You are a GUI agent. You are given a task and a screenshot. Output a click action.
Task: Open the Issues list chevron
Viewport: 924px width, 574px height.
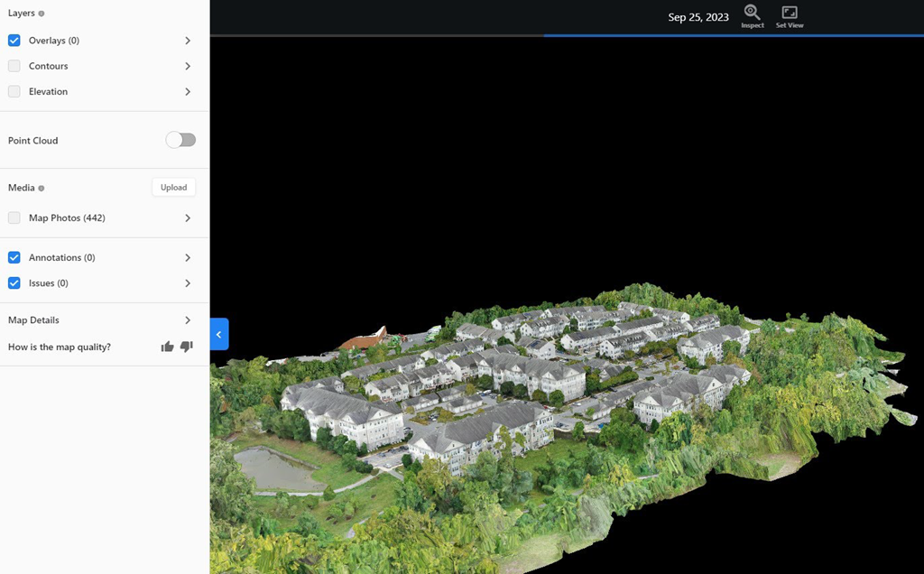click(x=188, y=283)
